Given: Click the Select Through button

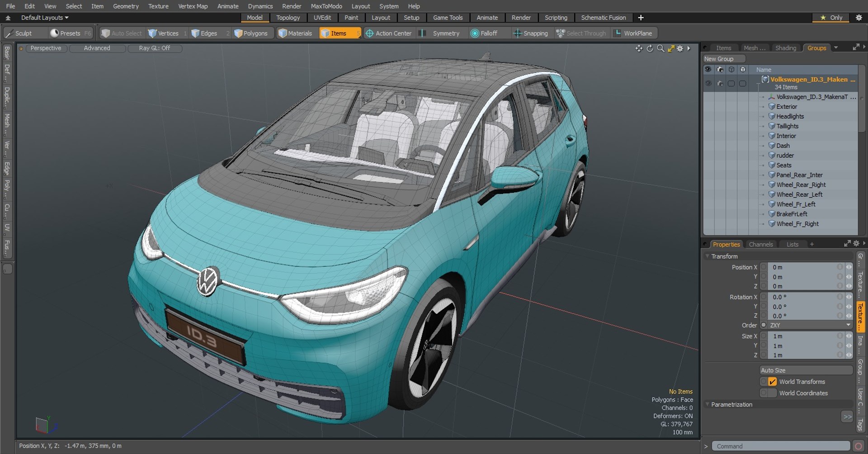Looking at the screenshot, I should click(x=581, y=33).
